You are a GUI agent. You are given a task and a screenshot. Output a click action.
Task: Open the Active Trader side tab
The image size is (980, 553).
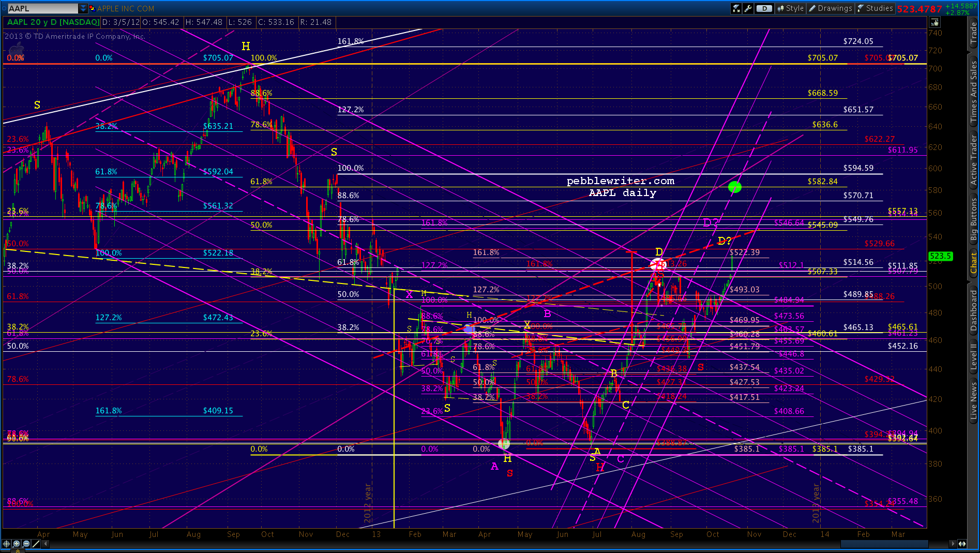tap(974, 160)
